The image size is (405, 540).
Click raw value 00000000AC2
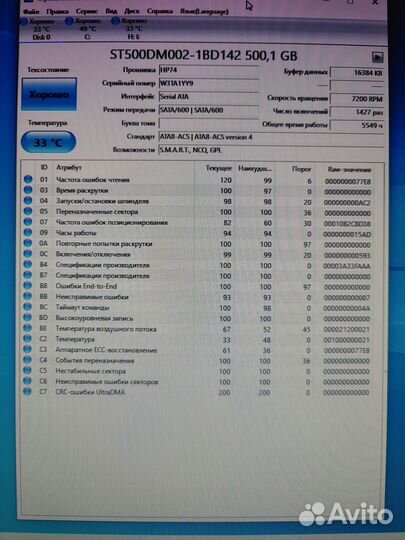(347, 202)
